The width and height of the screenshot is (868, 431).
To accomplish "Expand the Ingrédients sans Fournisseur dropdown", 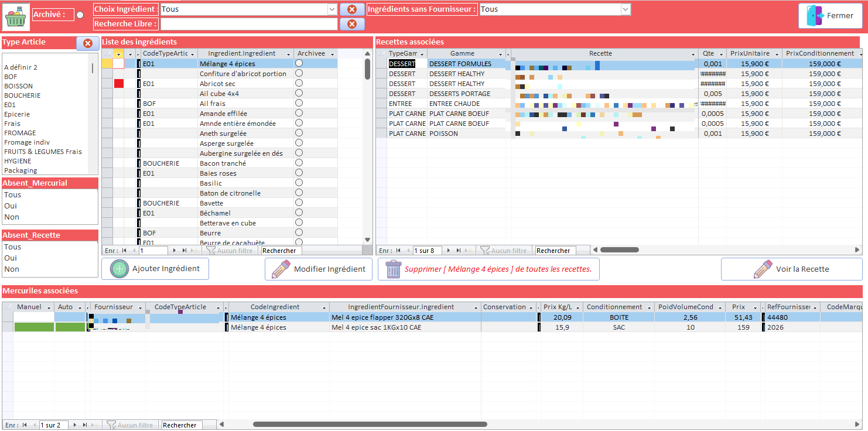I will point(626,9).
